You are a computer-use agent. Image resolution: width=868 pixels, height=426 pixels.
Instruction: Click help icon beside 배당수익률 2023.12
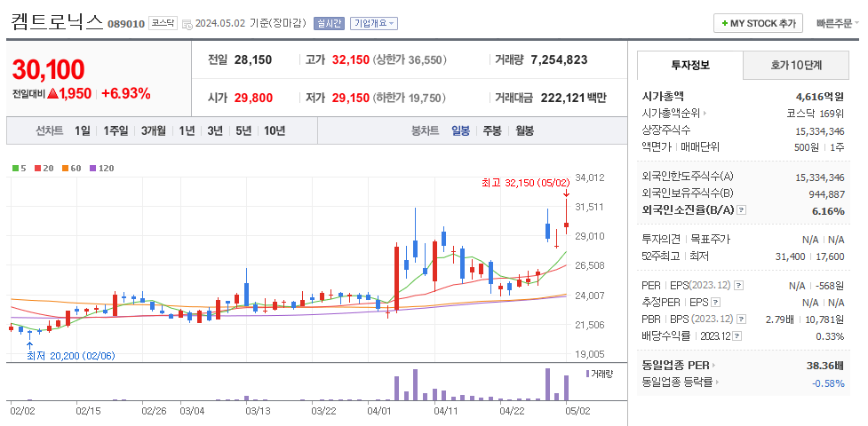pyautogui.click(x=738, y=336)
